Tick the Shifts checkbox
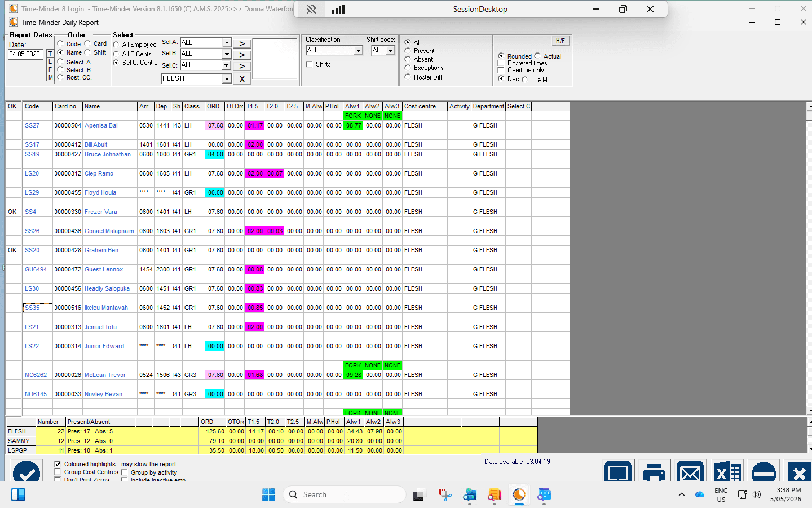Image resolution: width=812 pixels, height=508 pixels. [x=309, y=64]
